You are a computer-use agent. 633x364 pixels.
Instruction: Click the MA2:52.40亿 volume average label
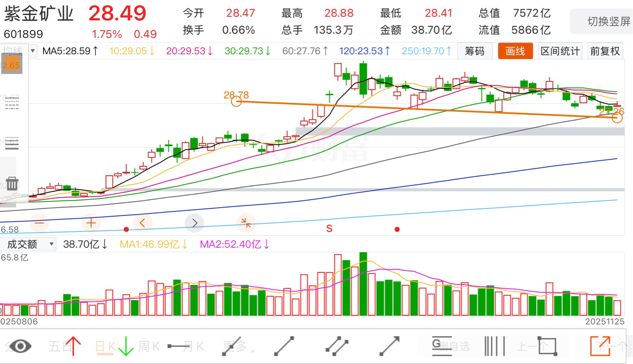point(235,245)
